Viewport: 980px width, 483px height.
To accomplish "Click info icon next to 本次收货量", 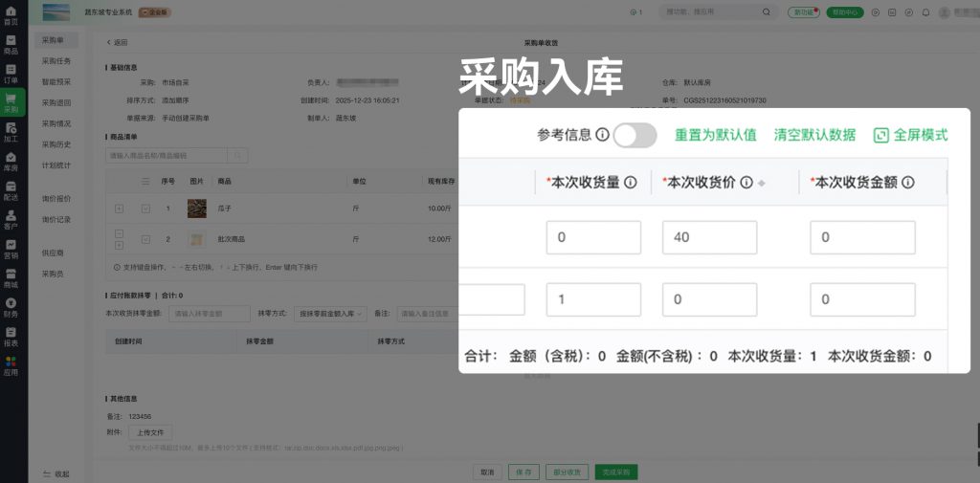I will 631,183.
